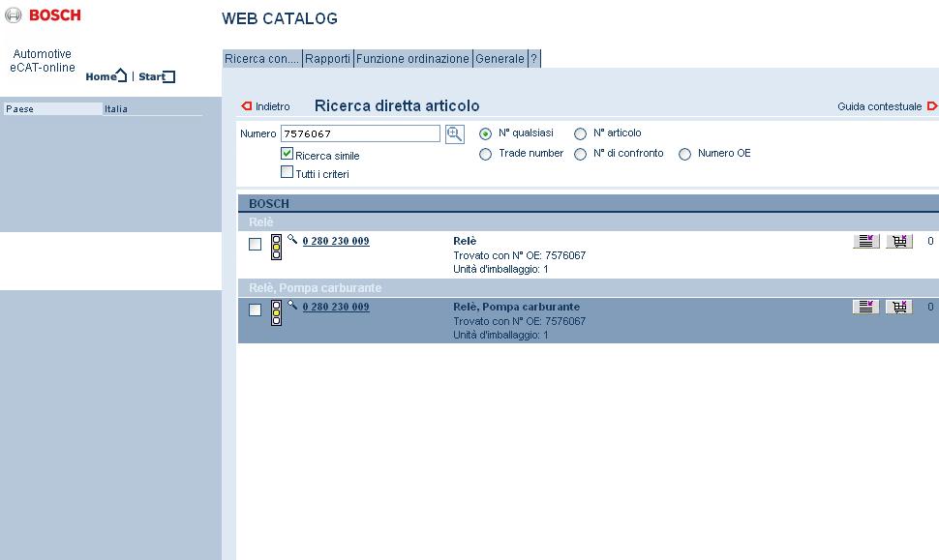The image size is (939, 560).
Task: Select Numero OE radio button
Action: point(685,155)
